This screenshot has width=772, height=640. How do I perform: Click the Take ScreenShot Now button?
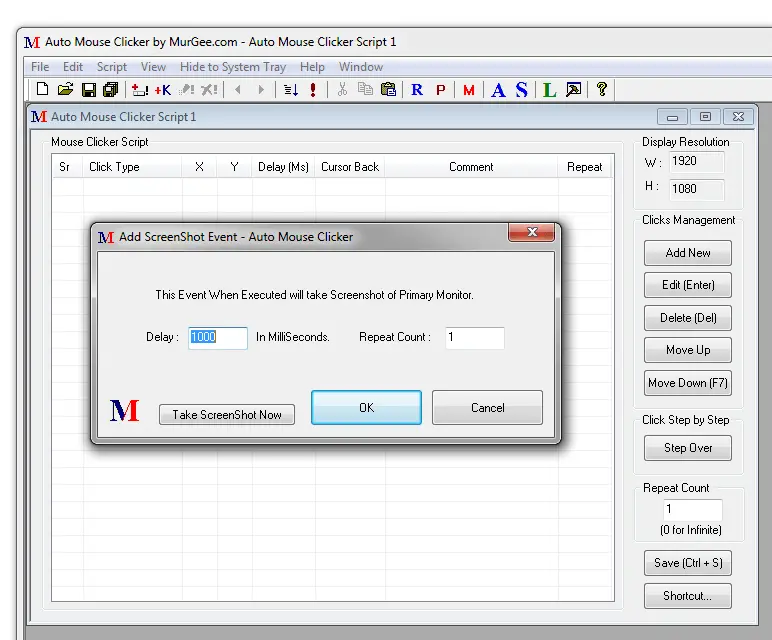coord(227,414)
